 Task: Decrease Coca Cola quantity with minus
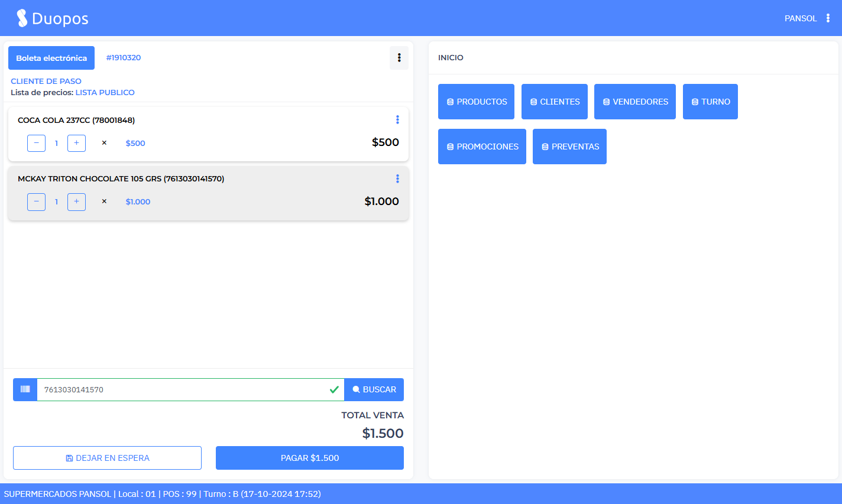coord(36,143)
